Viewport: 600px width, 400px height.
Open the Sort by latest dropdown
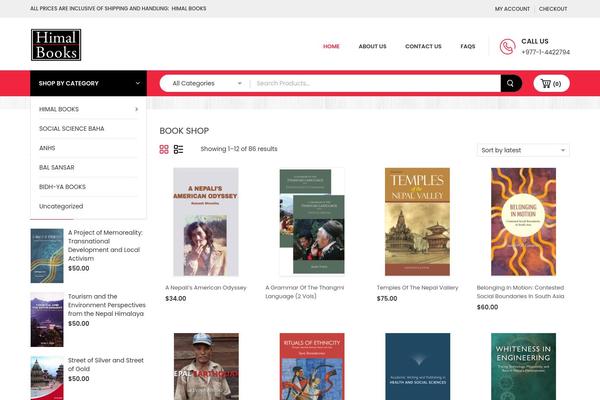tap(523, 150)
